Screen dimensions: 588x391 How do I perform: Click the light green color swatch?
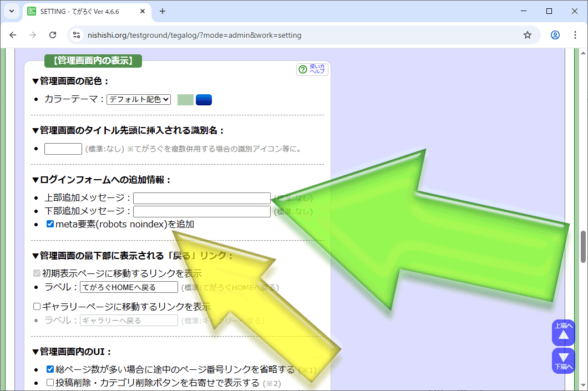pyautogui.click(x=185, y=100)
